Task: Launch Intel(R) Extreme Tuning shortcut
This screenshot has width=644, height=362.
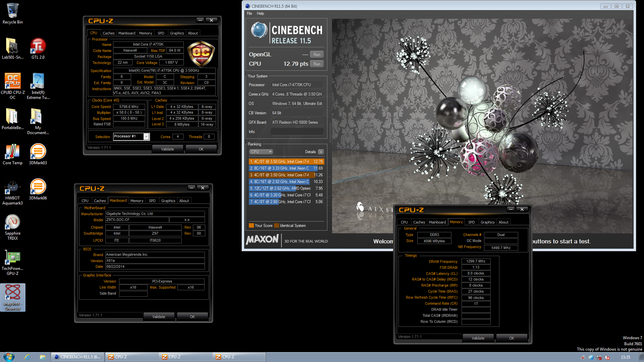Action: (38, 86)
